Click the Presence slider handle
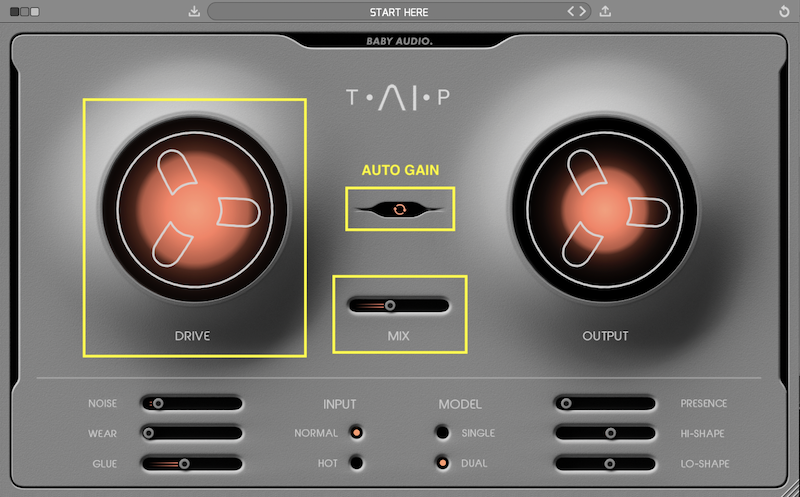Screen dimensions: 800x497 pos(566,404)
